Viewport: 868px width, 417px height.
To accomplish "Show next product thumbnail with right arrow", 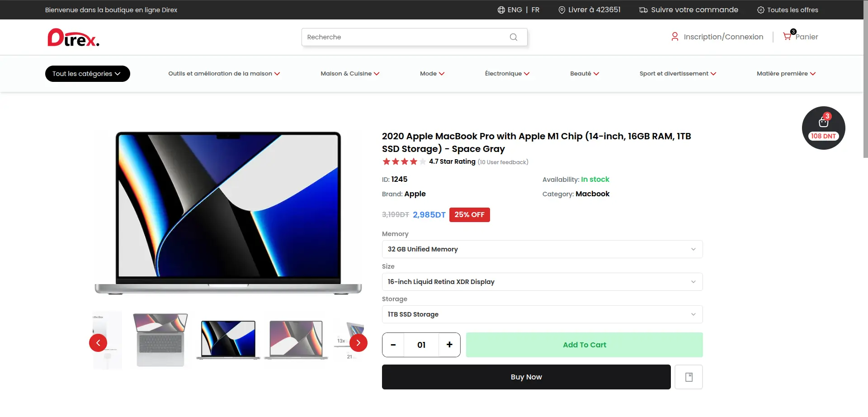I will (x=358, y=343).
